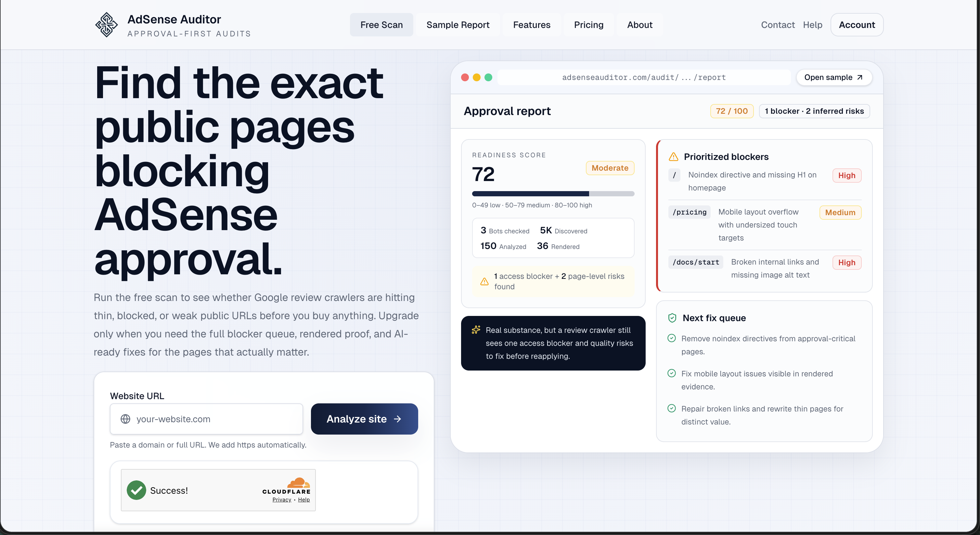Click the globe icon in the URL field
The width and height of the screenshot is (980, 535).
[126, 419]
